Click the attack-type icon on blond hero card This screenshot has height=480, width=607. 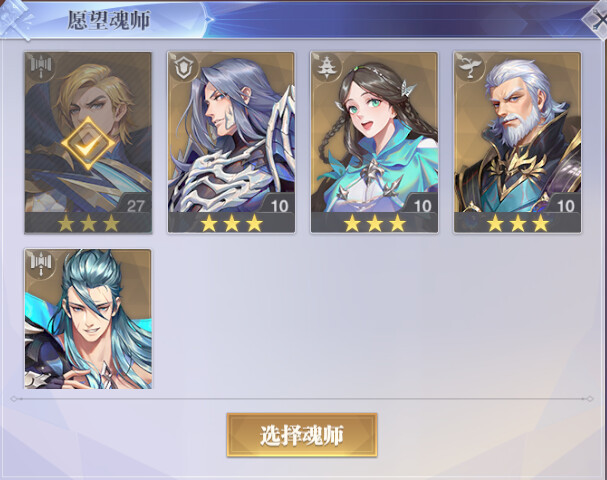coord(41,67)
